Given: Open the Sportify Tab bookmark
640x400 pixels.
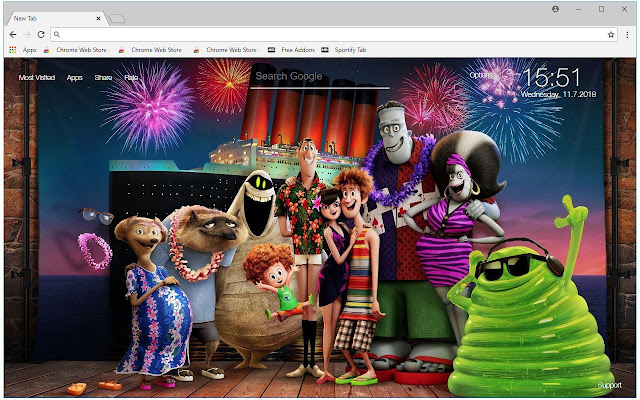Looking at the screenshot, I should (x=344, y=50).
